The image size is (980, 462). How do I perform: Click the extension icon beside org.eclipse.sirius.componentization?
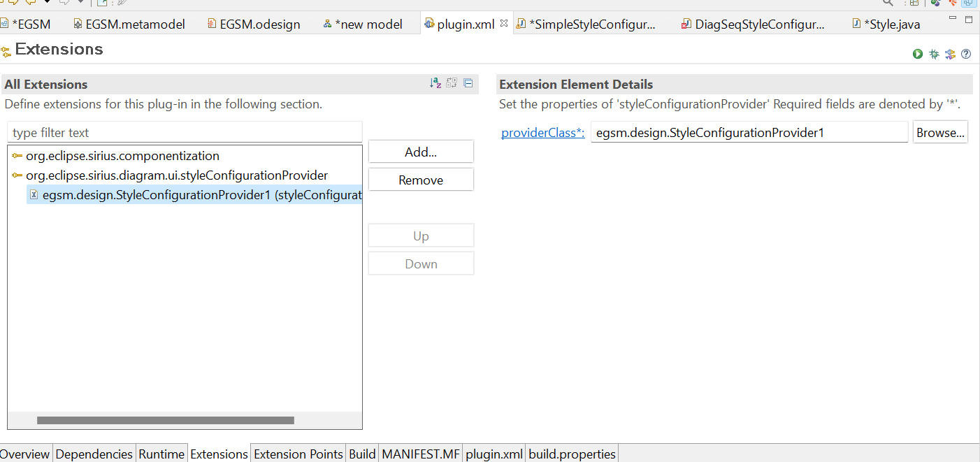[x=17, y=156]
